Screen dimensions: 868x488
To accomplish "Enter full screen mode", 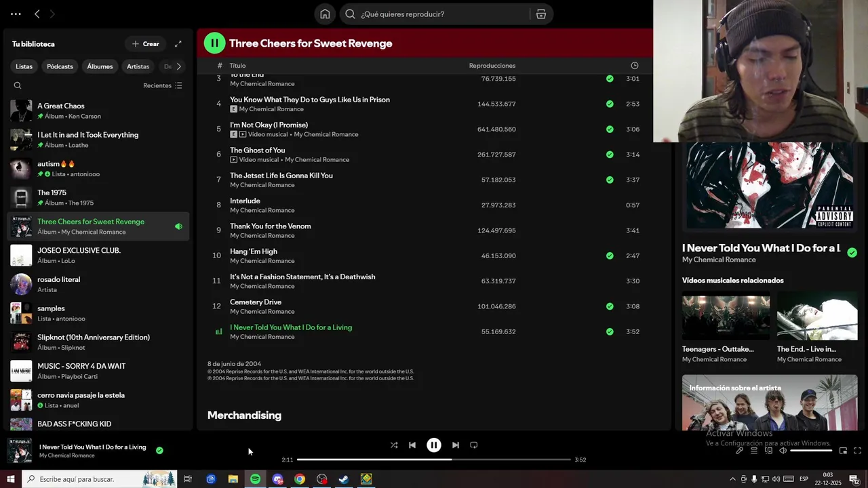I will [x=857, y=451].
